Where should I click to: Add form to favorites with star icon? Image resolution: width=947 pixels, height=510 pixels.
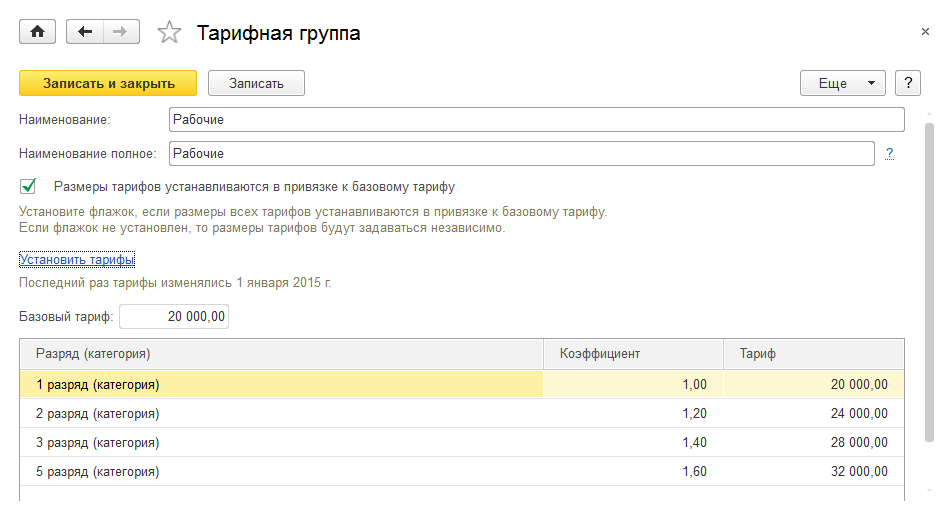(170, 33)
